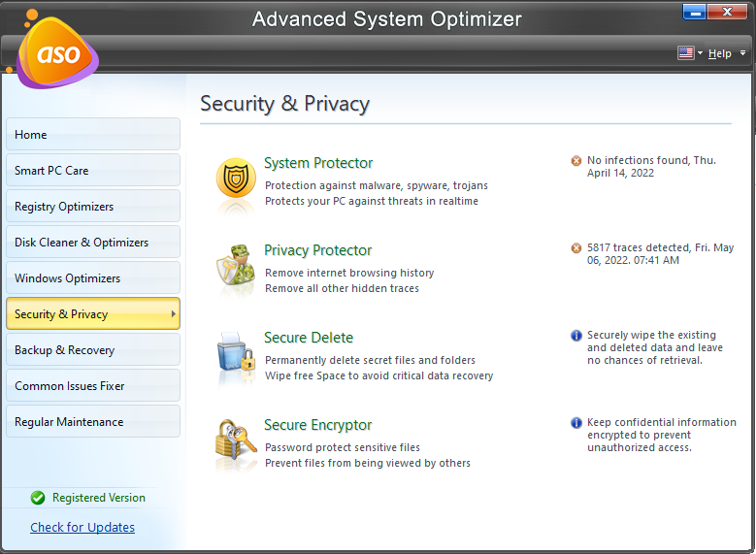Click the info icon beside Securely wipe text
The height and width of the screenshot is (554, 756).
(x=576, y=335)
